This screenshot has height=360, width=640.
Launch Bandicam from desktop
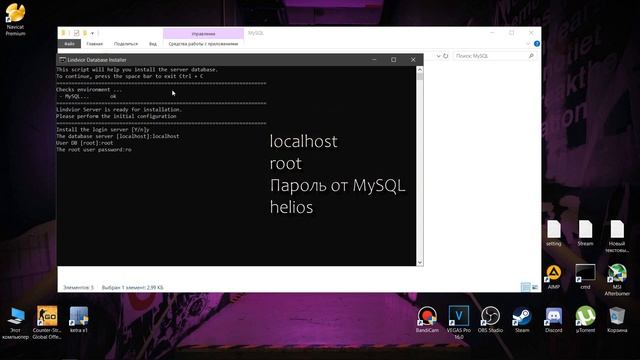coord(427,320)
